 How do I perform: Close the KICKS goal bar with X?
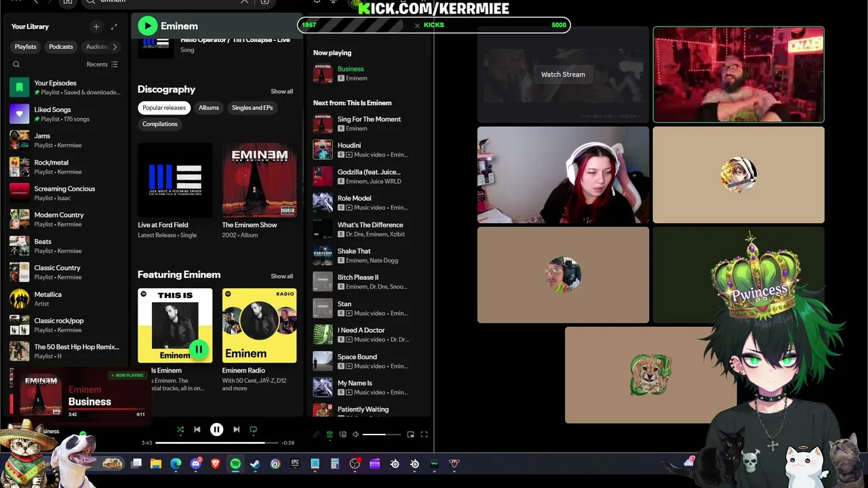point(417,25)
